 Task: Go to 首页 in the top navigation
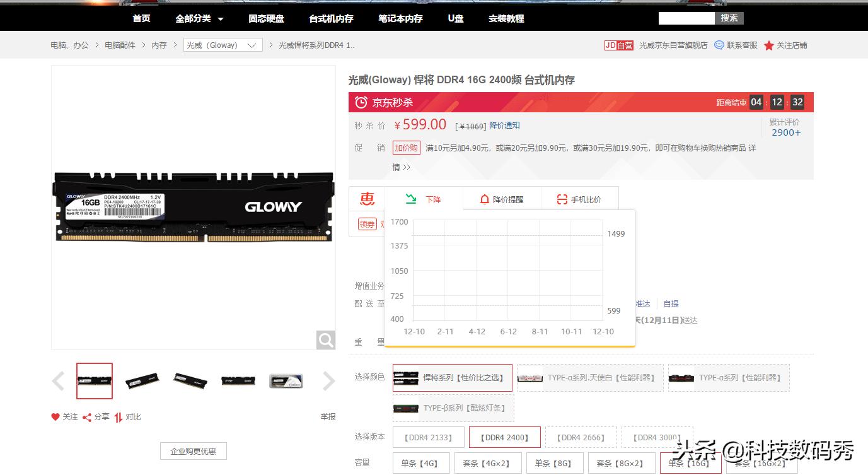(x=141, y=18)
